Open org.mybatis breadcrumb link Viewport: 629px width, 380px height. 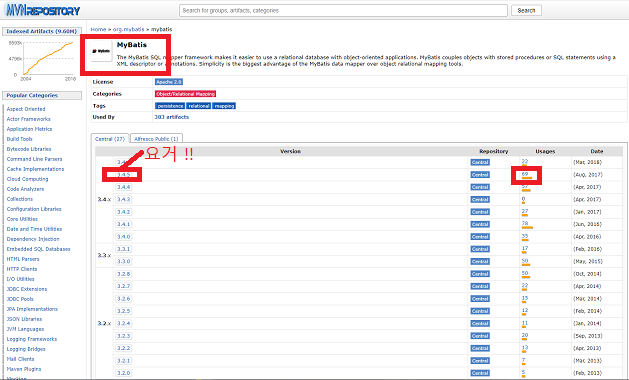[128, 29]
